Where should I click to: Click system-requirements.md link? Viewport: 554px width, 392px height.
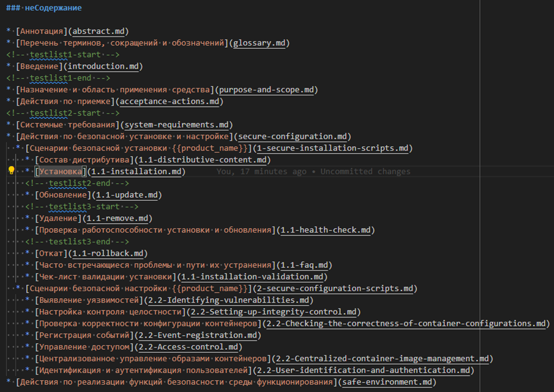click(x=177, y=125)
